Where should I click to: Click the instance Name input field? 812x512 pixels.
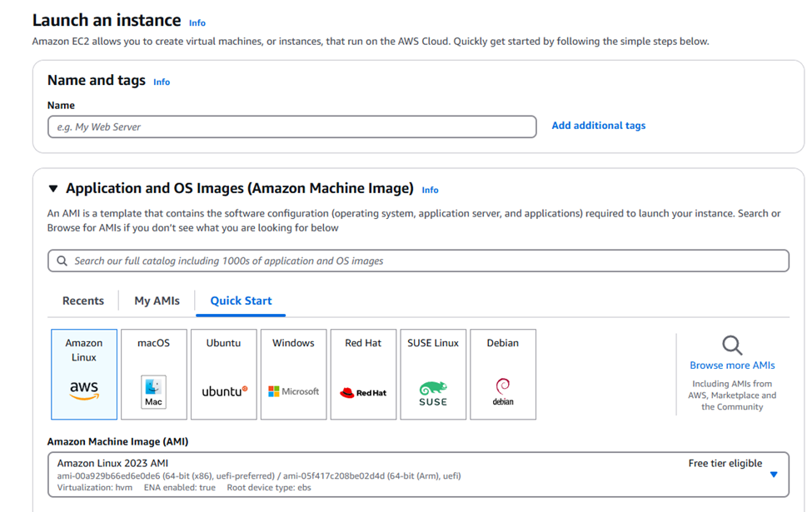(292, 127)
